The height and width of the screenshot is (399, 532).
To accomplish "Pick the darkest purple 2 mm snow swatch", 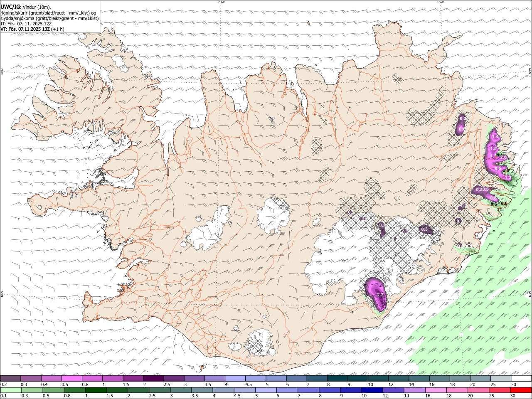I will 153,379.
